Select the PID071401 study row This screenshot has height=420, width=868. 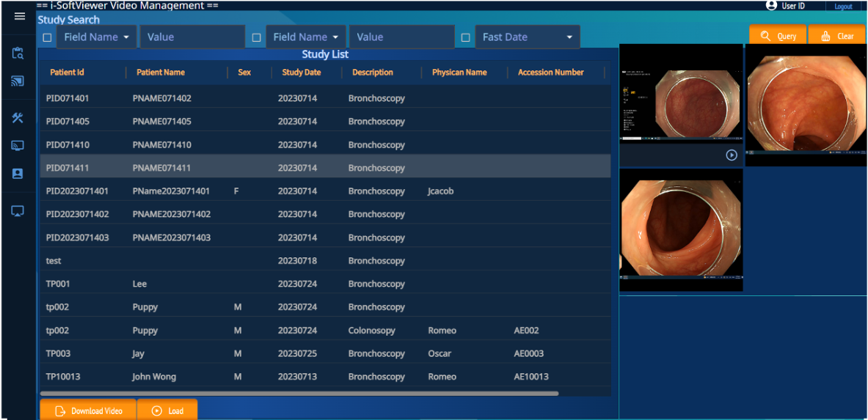[326, 98]
